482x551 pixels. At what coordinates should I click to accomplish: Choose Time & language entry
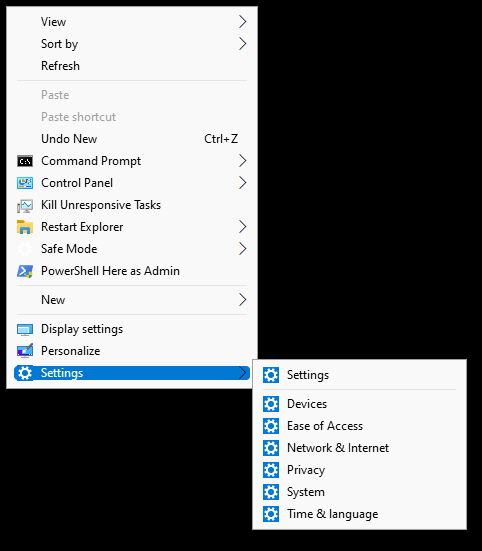click(359, 514)
